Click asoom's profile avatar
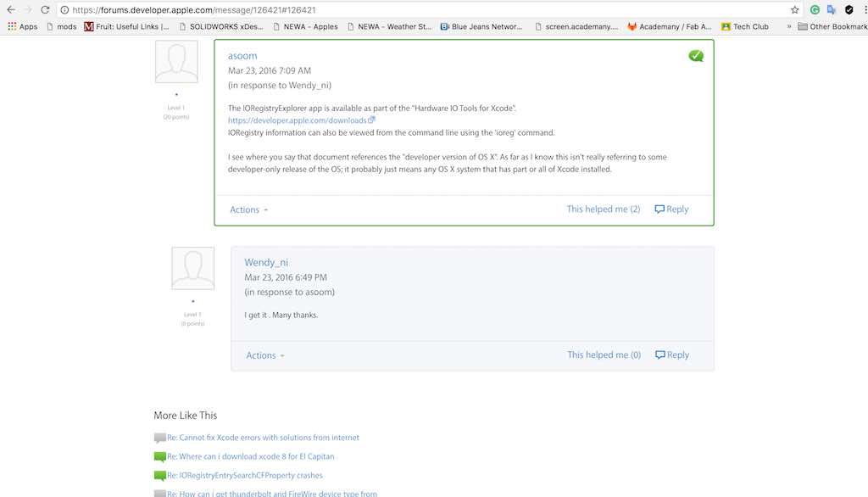This screenshot has height=497, width=868. point(176,62)
